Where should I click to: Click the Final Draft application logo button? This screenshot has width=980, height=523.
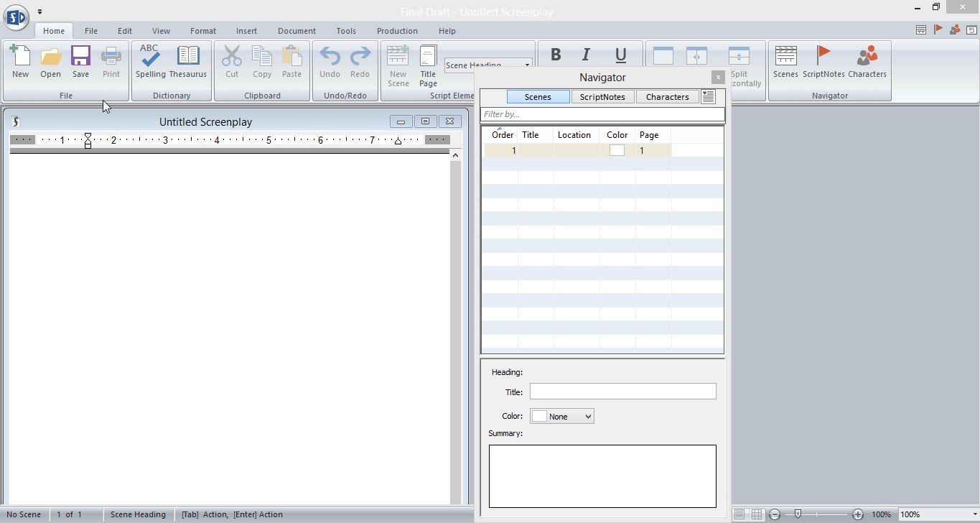pos(16,16)
